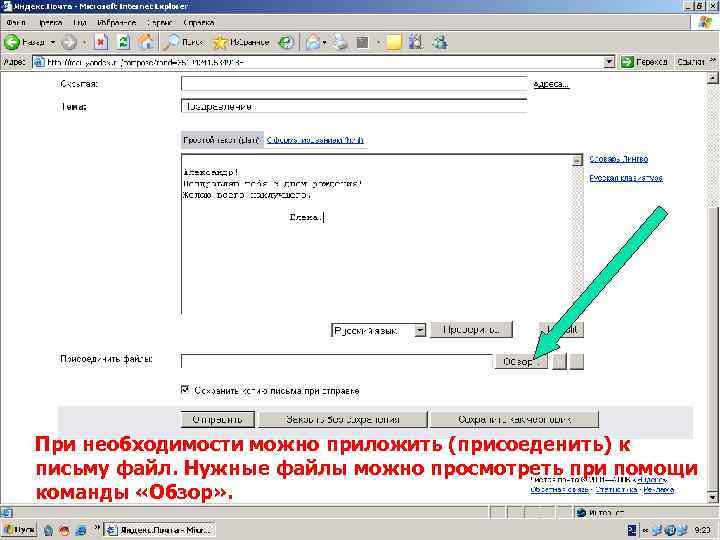Open the Вид menu

click(x=79, y=22)
